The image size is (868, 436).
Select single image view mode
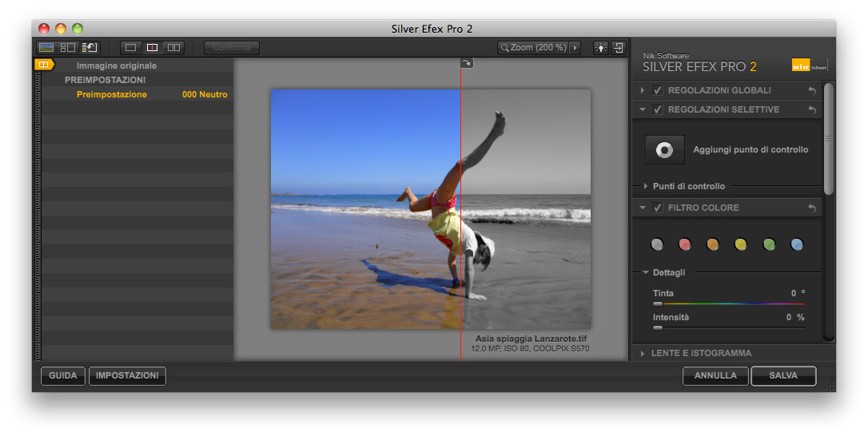(130, 48)
